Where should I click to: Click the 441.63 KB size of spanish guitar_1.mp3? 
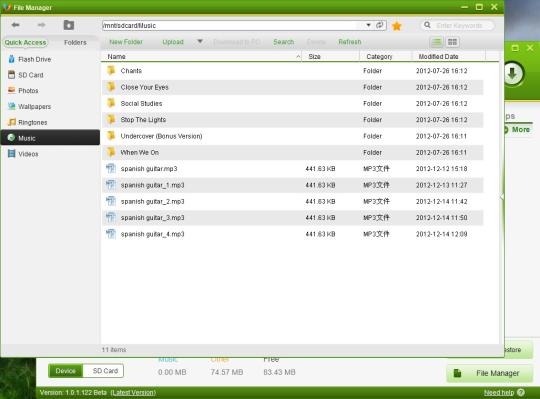[320, 185]
